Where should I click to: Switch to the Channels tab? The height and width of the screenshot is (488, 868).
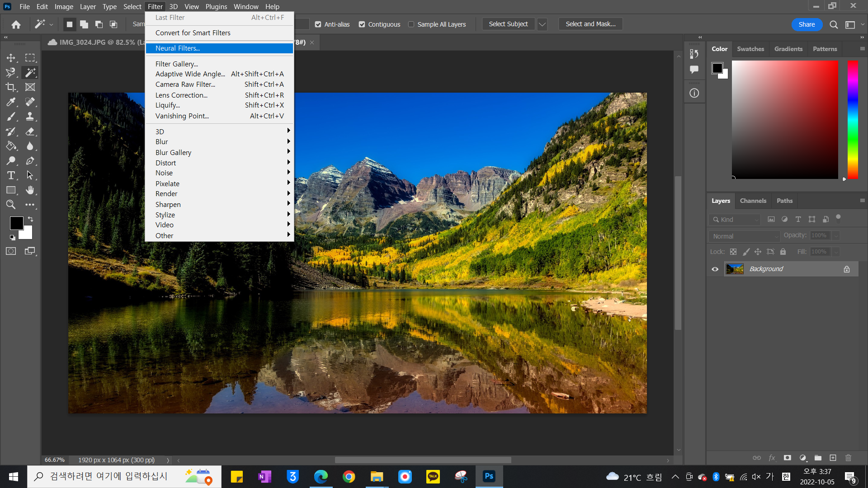(x=753, y=201)
